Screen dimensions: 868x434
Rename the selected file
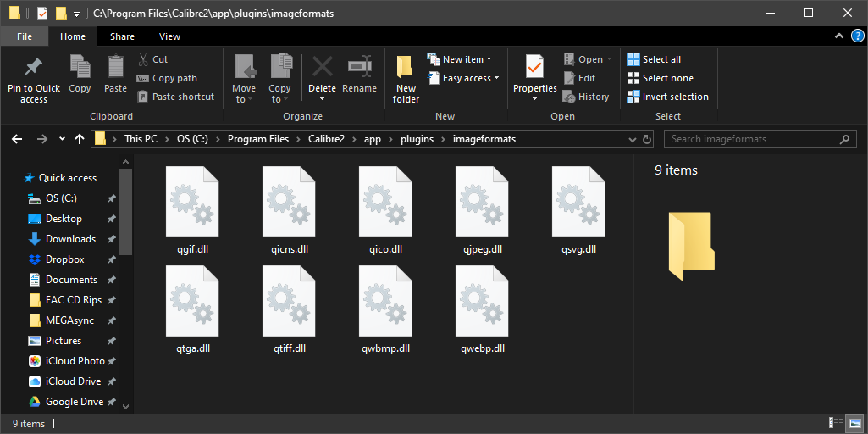(359, 74)
